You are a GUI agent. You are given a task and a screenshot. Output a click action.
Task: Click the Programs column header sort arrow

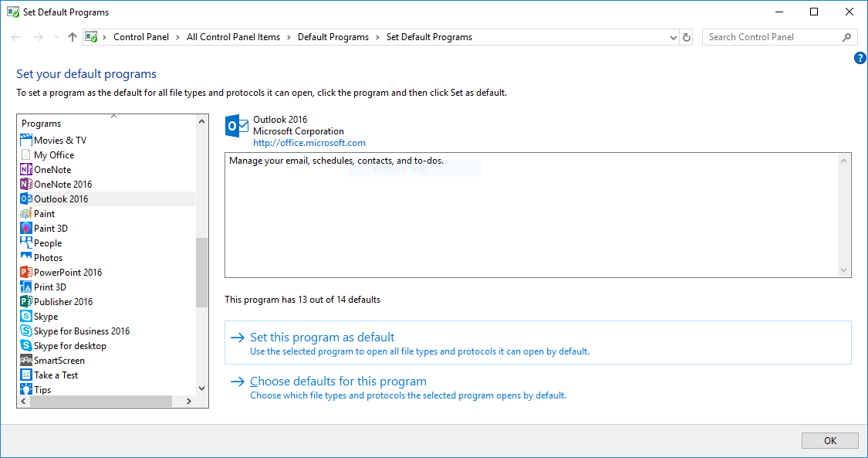[x=113, y=117]
